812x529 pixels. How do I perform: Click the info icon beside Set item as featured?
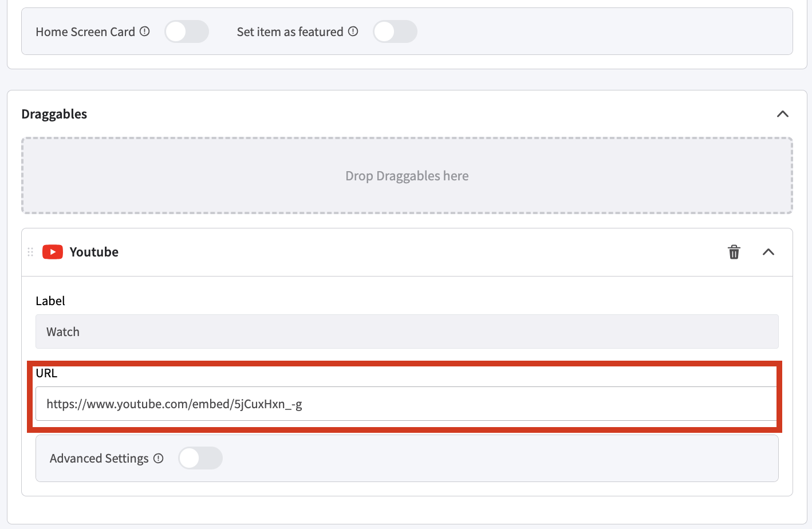tap(353, 31)
